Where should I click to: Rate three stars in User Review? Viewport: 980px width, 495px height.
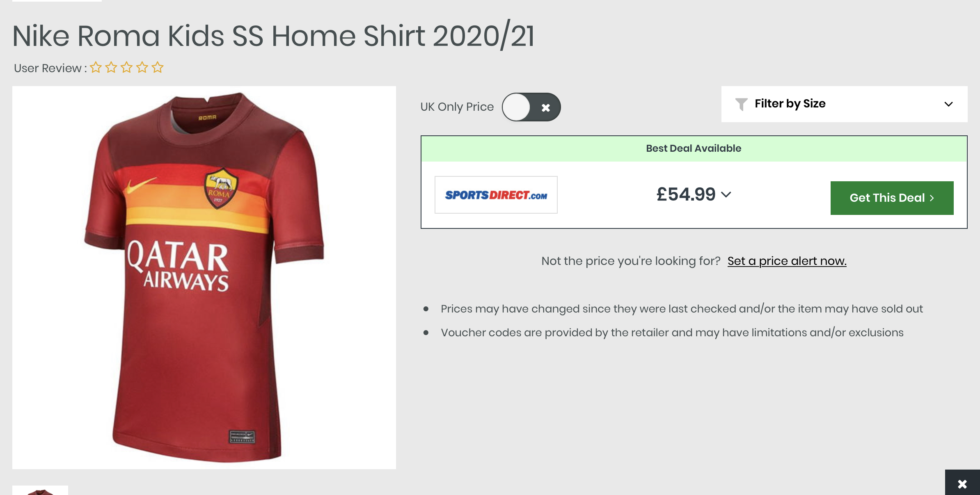pos(127,67)
